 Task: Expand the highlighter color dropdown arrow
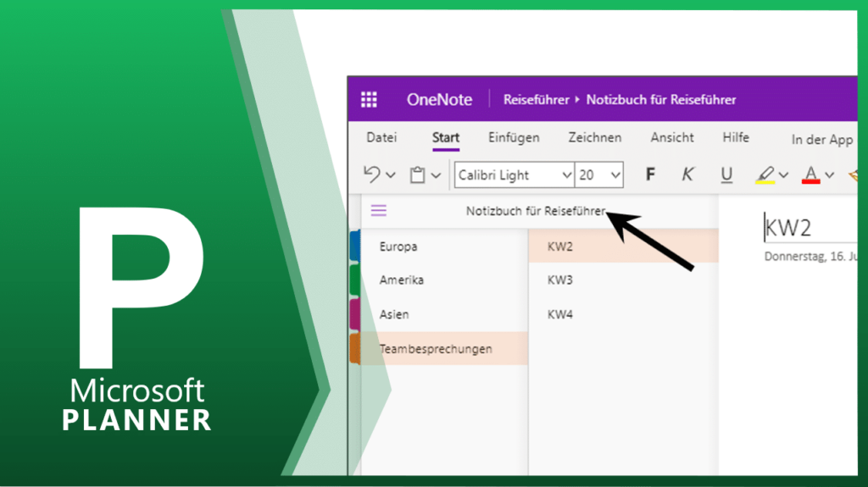[x=784, y=175]
